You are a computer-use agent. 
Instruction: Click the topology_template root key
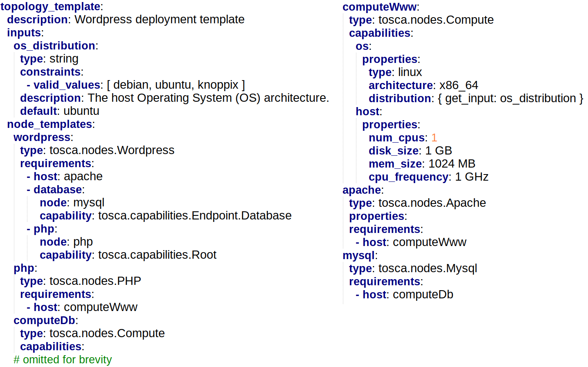tap(50, 7)
